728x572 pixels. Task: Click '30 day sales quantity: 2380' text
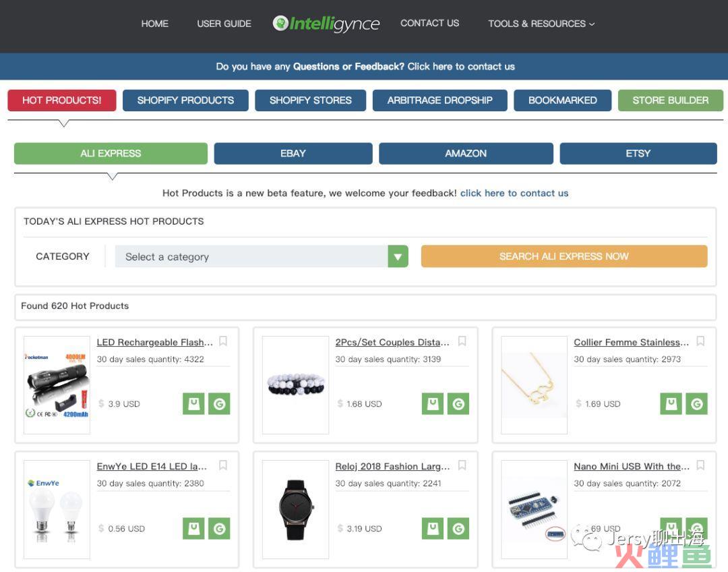tap(150, 483)
